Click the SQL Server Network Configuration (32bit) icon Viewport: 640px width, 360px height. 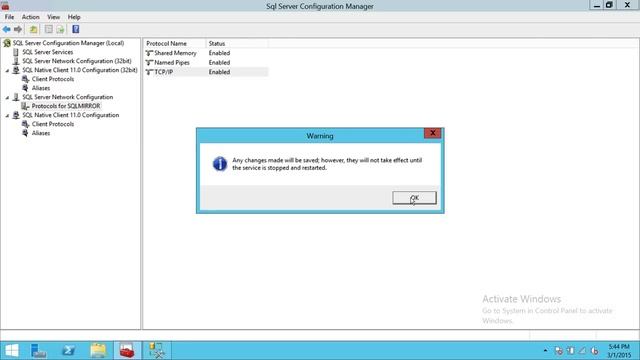pos(16,61)
